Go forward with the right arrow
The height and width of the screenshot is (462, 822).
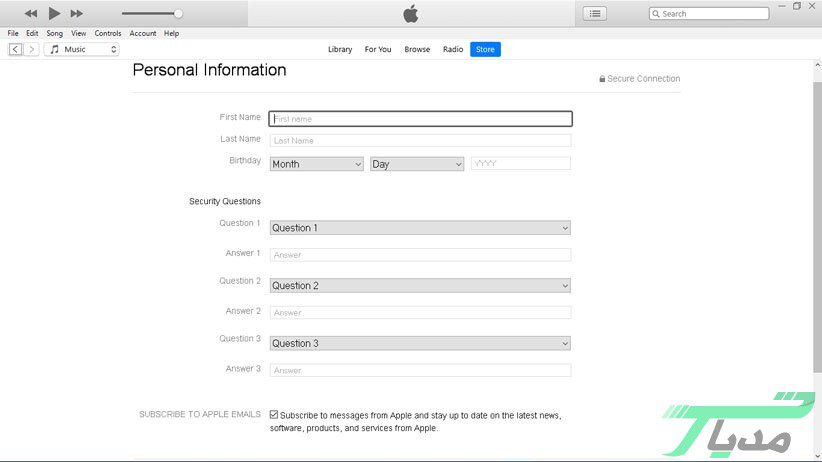click(32, 49)
